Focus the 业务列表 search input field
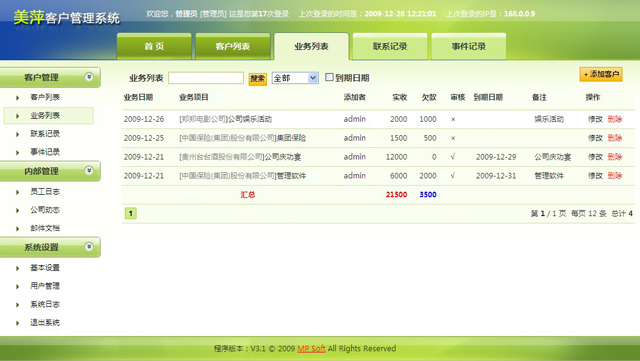Viewport: 640px width, 361px height. [206, 78]
